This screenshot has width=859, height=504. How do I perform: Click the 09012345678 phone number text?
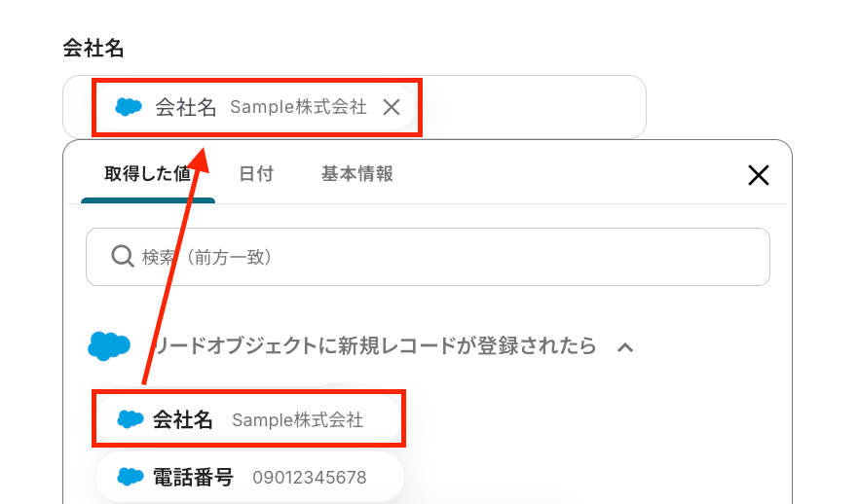[310, 478]
